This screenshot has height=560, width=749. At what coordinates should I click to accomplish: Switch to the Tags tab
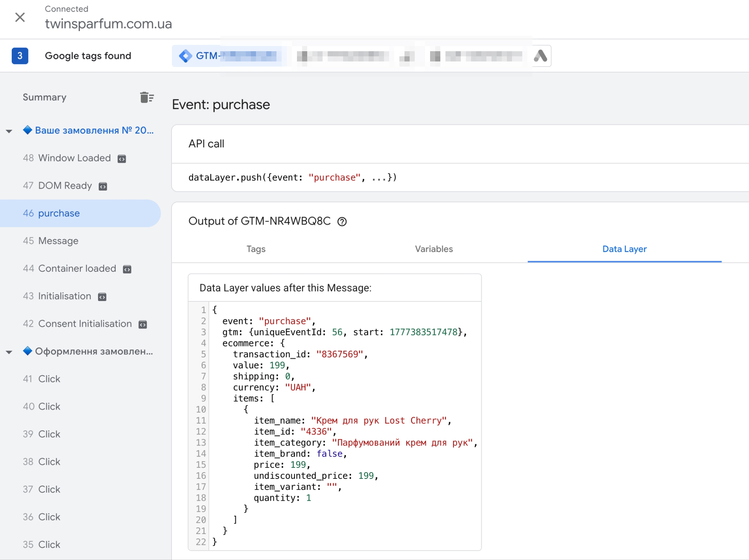coord(256,249)
